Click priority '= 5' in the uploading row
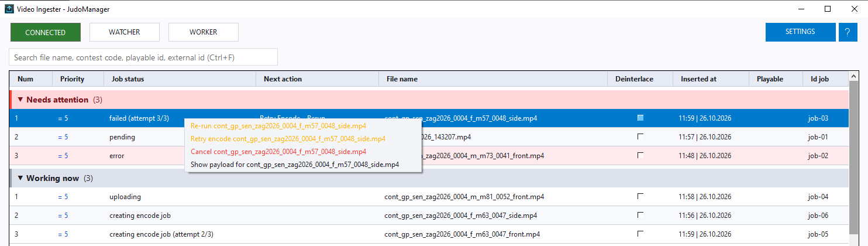Viewport: 868px width, 246px height. (x=63, y=197)
